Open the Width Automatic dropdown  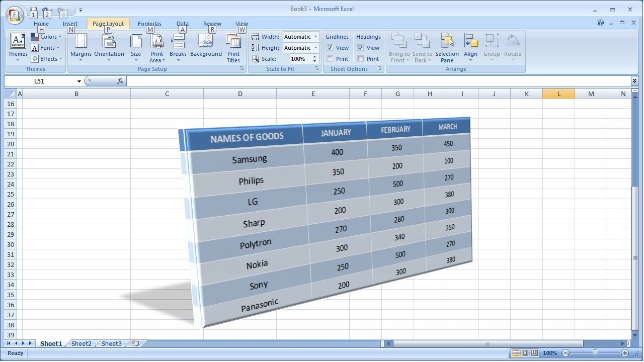315,37
